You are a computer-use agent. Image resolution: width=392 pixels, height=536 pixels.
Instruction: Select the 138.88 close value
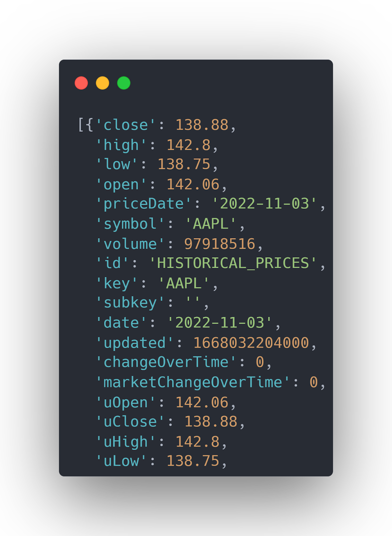tap(202, 125)
